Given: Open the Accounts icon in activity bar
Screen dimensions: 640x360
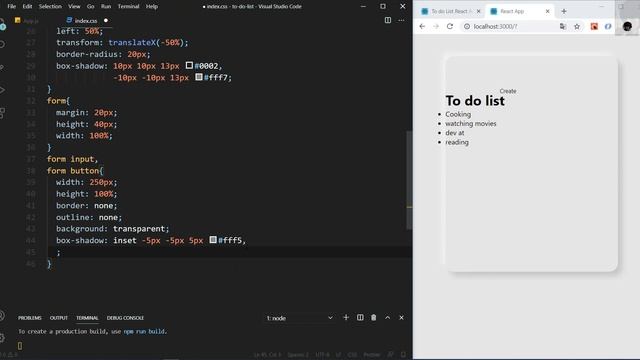Looking at the screenshot, I should click(x=2, y=316).
